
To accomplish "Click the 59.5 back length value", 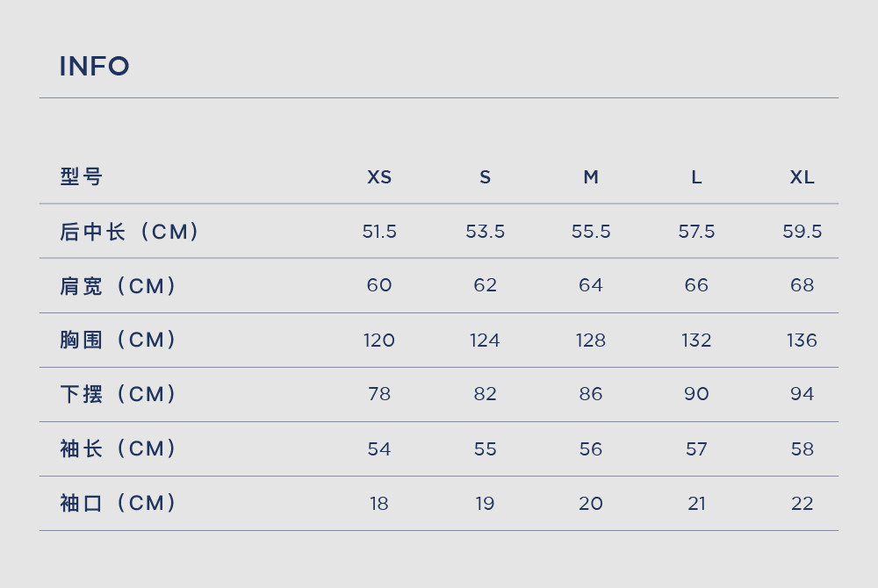I will pos(802,232).
